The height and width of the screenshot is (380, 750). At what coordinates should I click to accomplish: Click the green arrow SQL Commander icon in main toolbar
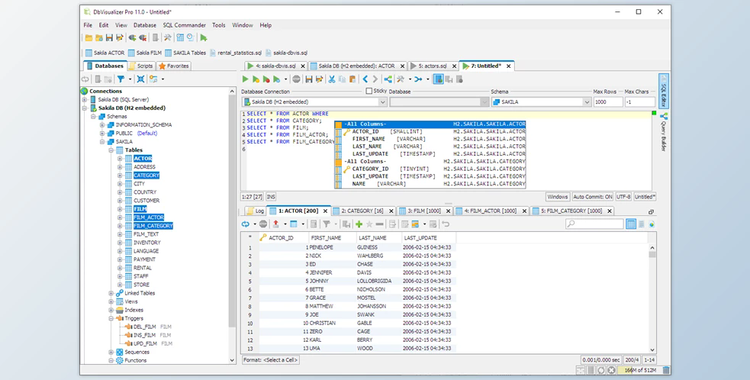click(x=204, y=38)
